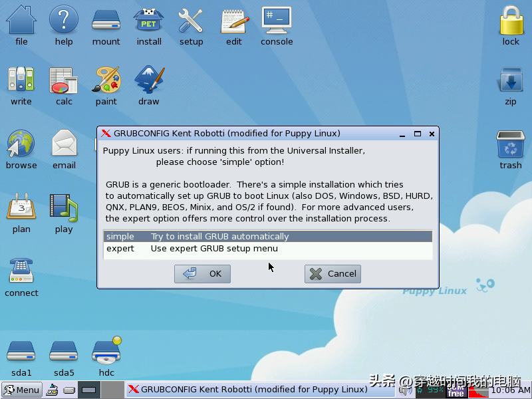This screenshot has width=532, height=399.
Task: Open the file manager desktop icon
Action: [21, 21]
